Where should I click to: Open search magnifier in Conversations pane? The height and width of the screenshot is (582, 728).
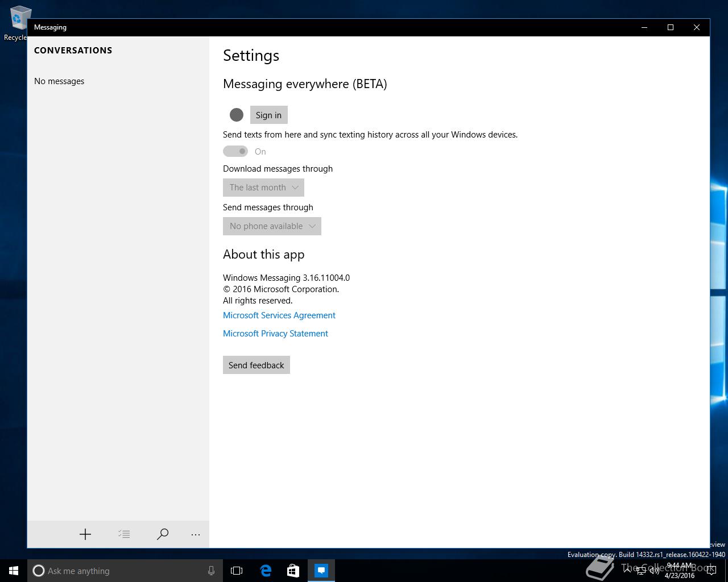(163, 534)
